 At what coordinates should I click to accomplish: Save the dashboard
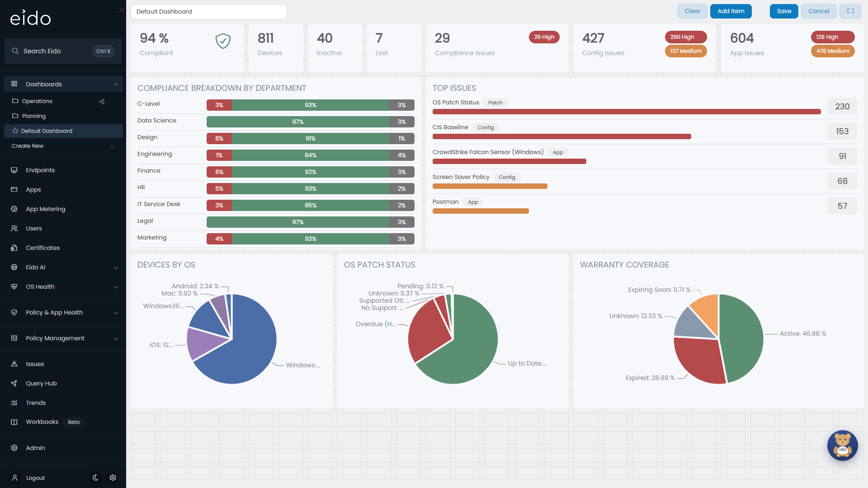784,11
